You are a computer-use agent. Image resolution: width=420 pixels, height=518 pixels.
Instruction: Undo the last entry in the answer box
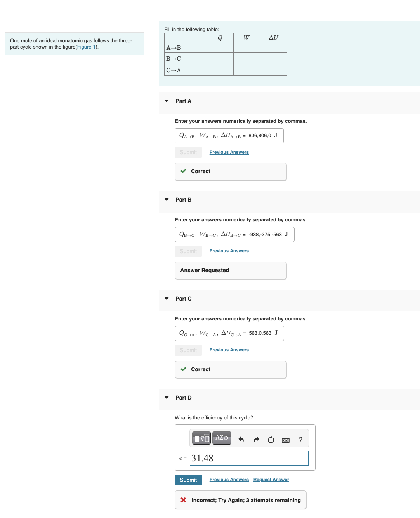click(x=241, y=439)
